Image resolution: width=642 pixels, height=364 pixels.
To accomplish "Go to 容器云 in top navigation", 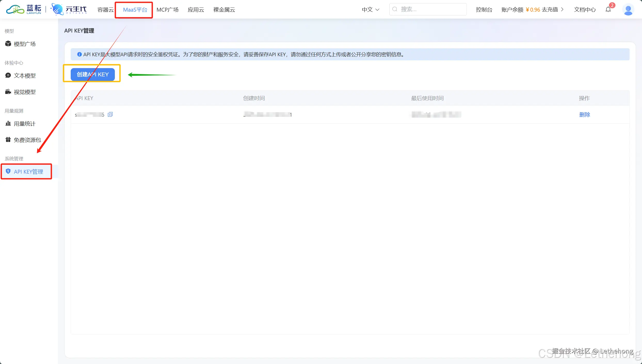I will 105,10.
